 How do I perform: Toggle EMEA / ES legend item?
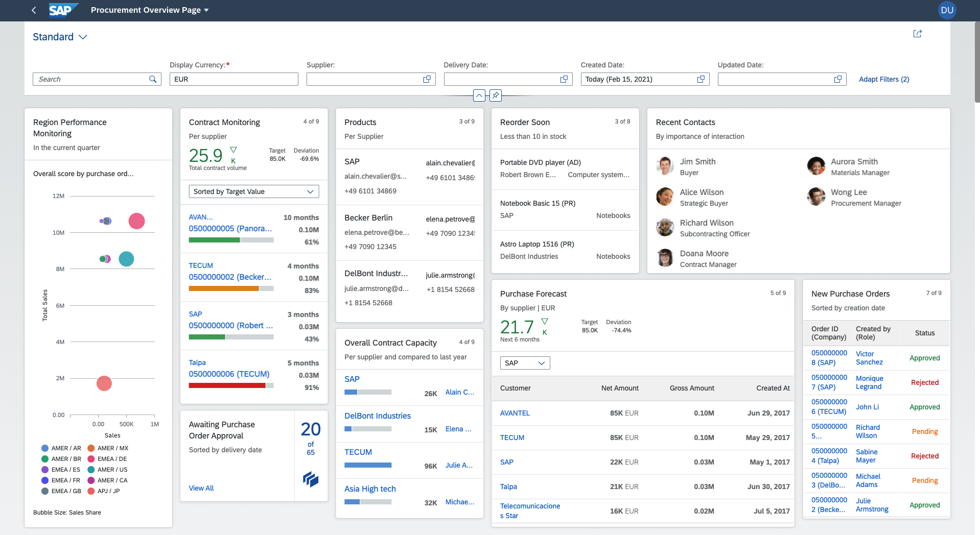[x=61, y=470]
